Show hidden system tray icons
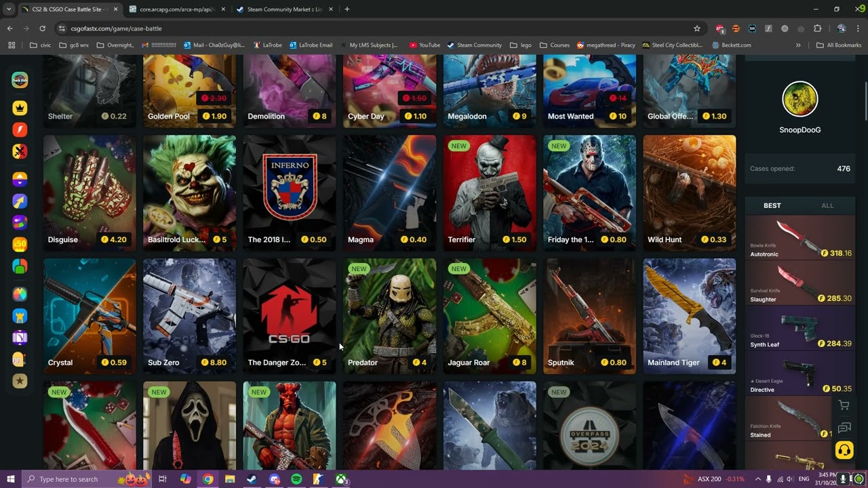 (758, 479)
